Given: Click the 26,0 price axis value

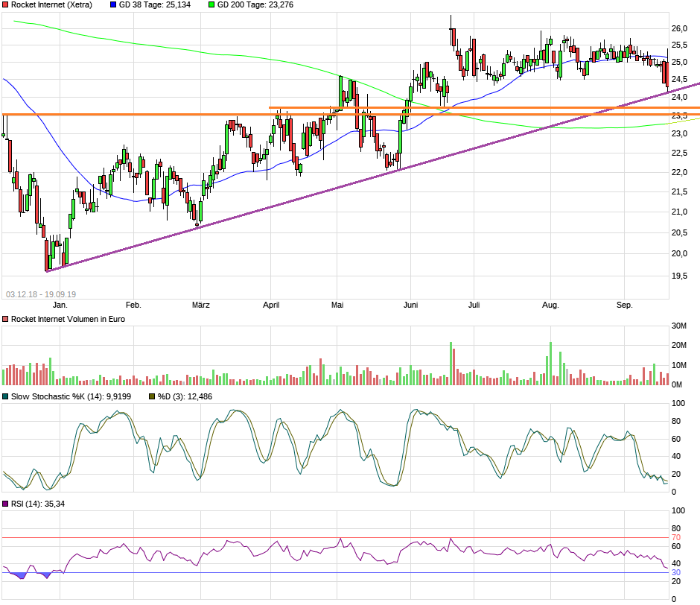Looking at the screenshot, I should [x=679, y=28].
